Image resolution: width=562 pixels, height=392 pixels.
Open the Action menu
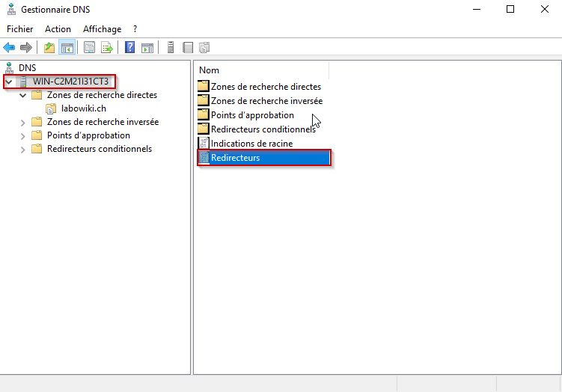click(x=58, y=29)
